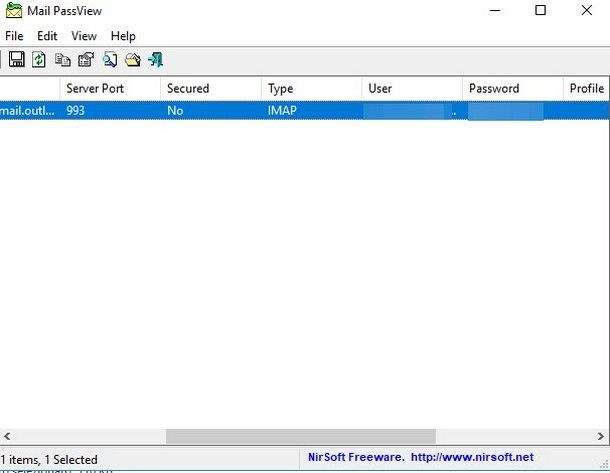
Task: Click the scroll left arrow
Action: pyautogui.click(x=7, y=436)
